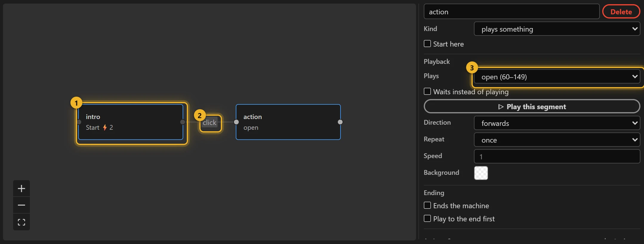Play this segment
644x244 pixels.
(532, 106)
